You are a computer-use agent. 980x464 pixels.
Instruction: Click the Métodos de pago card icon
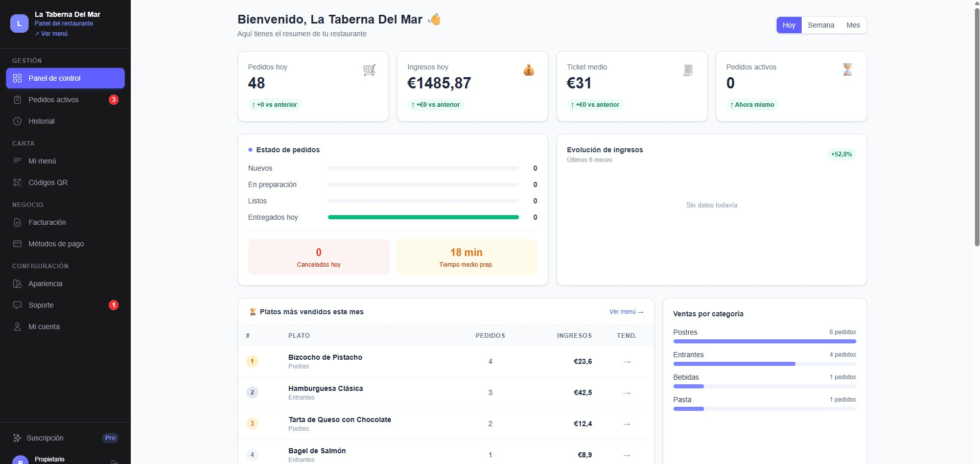[x=17, y=244]
